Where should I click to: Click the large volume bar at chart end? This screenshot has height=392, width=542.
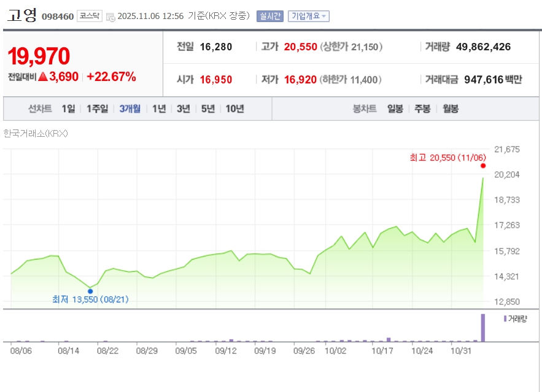pyautogui.click(x=483, y=328)
